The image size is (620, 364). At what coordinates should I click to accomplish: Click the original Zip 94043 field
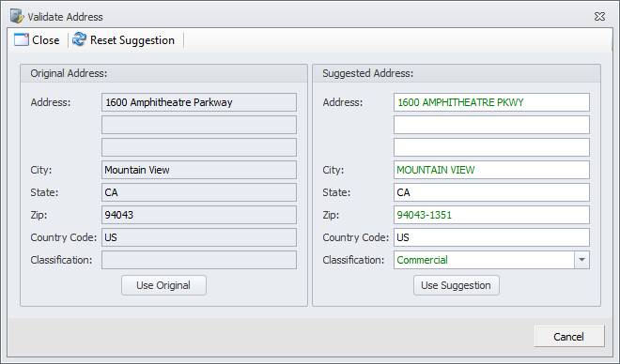199,215
